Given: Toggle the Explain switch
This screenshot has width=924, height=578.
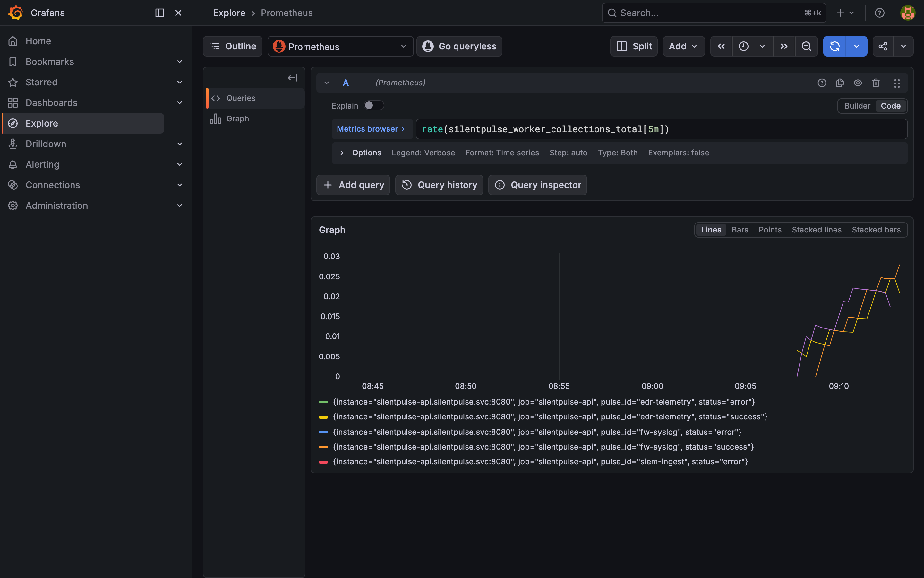Looking at the screenshot, I should pyautogui.click(x=374, y=106).
